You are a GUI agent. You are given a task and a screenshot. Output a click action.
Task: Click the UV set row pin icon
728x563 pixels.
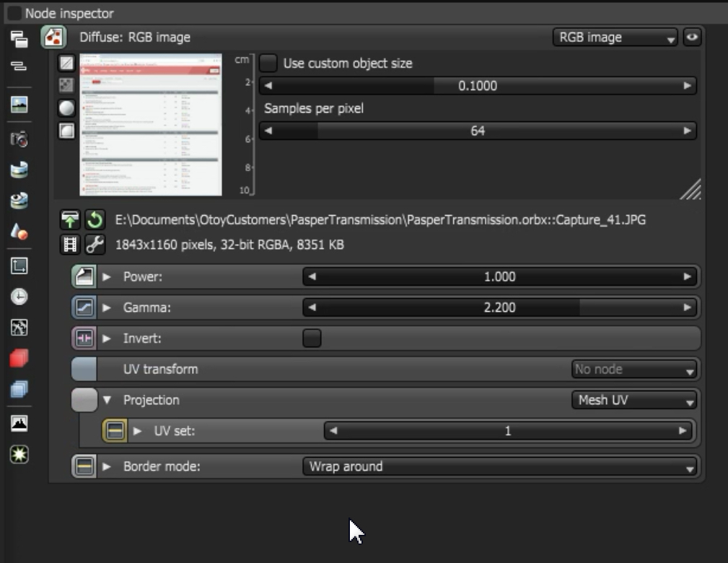point(115,431)
